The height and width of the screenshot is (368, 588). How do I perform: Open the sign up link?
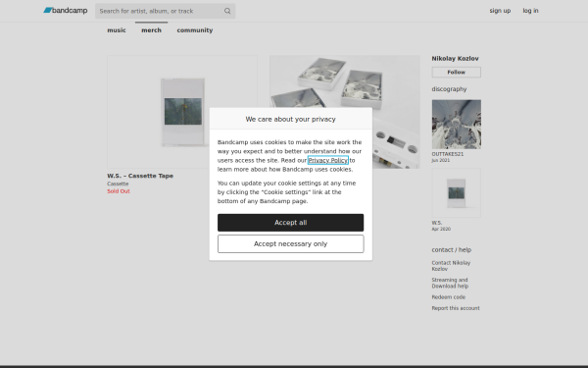point(500,11)
